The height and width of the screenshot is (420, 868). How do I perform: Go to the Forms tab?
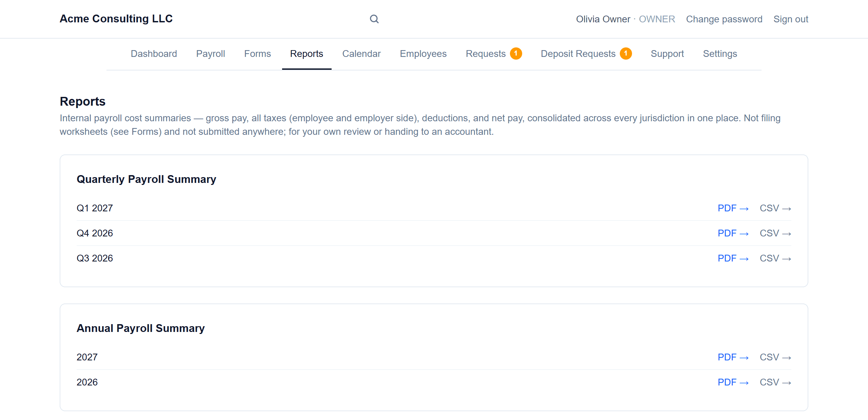pyautogui.click(x=257, y=54)
